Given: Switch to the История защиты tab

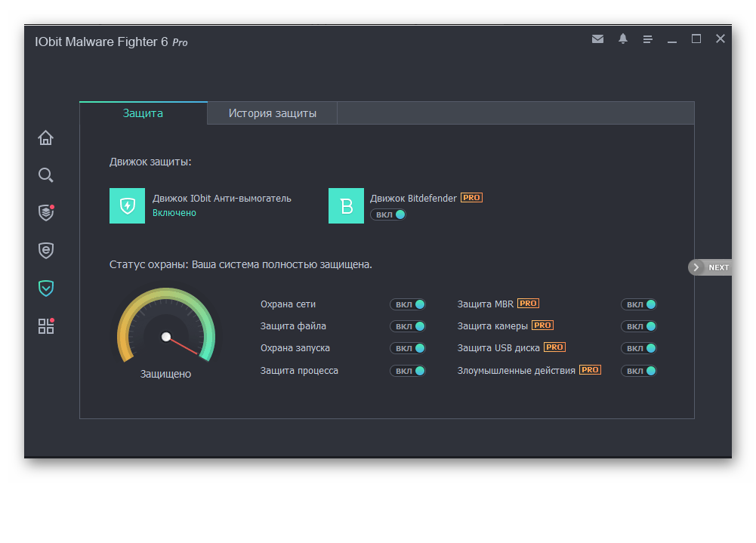Looking at the screenshot, I should [x=273, y=113].
